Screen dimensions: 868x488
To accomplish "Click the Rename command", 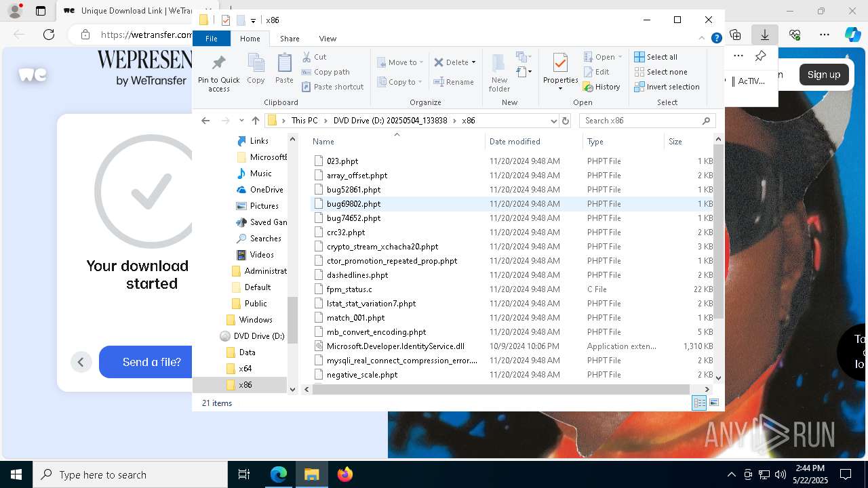I will click(454, 82).
